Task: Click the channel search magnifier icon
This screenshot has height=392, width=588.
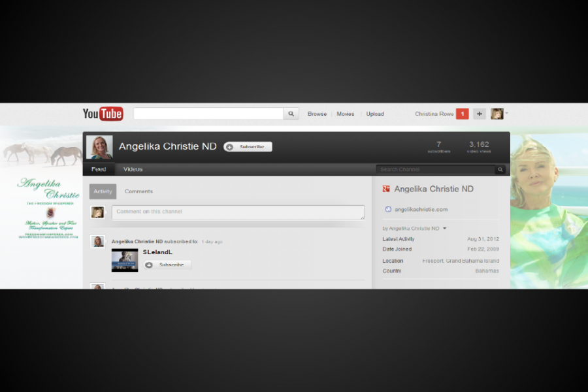Action: coord(500,170)
